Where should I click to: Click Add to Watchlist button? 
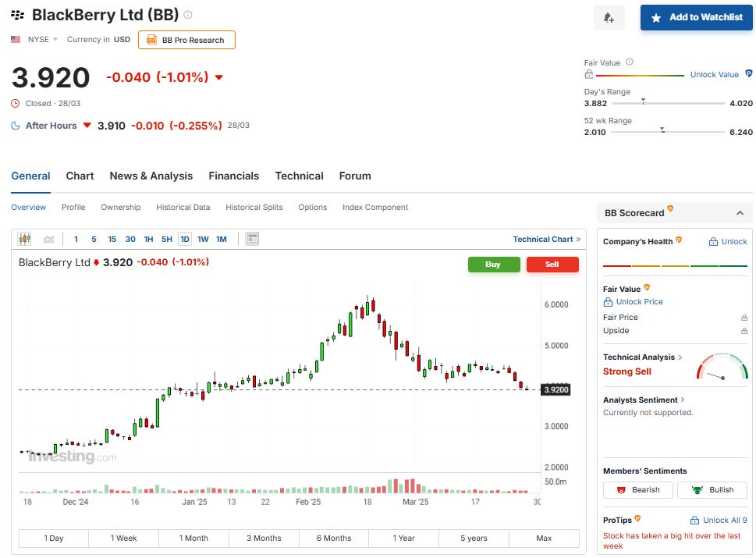696,17
